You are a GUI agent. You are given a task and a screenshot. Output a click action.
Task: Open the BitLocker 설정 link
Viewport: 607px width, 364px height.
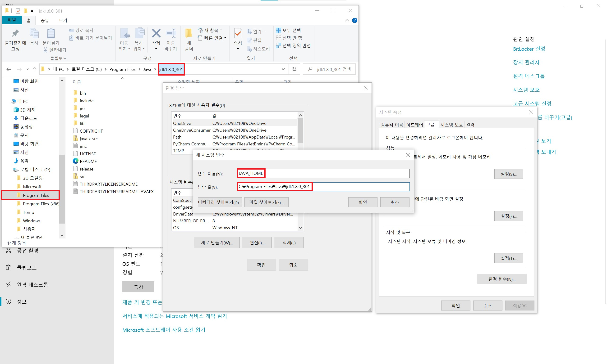529,49
